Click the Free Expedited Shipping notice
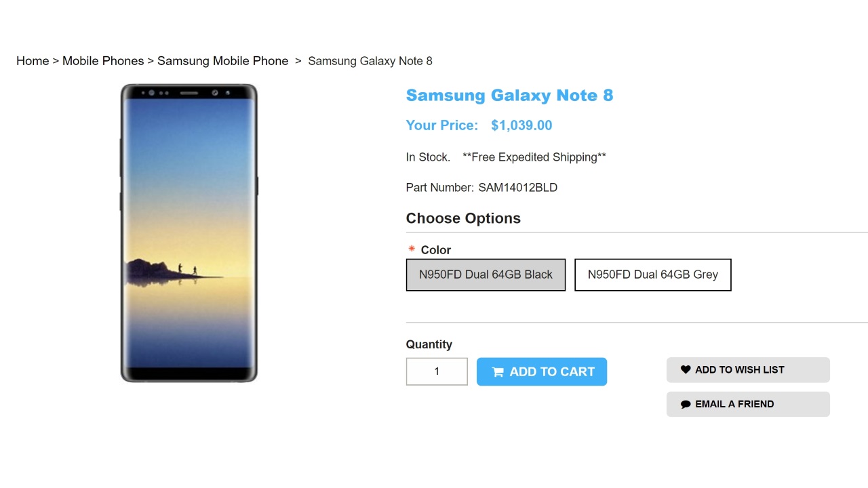This screenshot has height=488, width=868. 534,157
